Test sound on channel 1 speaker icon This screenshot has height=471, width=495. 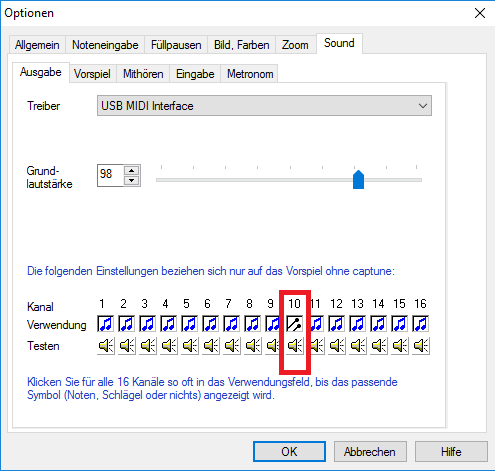tap(106, 346)
